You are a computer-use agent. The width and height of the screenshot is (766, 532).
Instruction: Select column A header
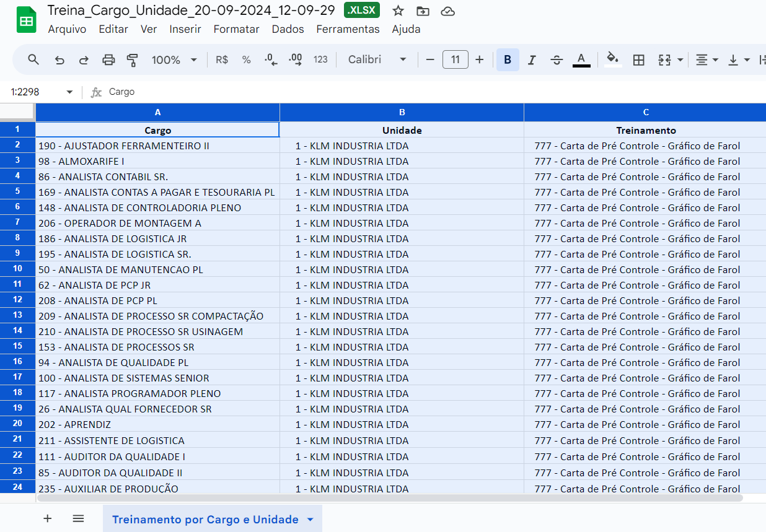pos(157,112)
